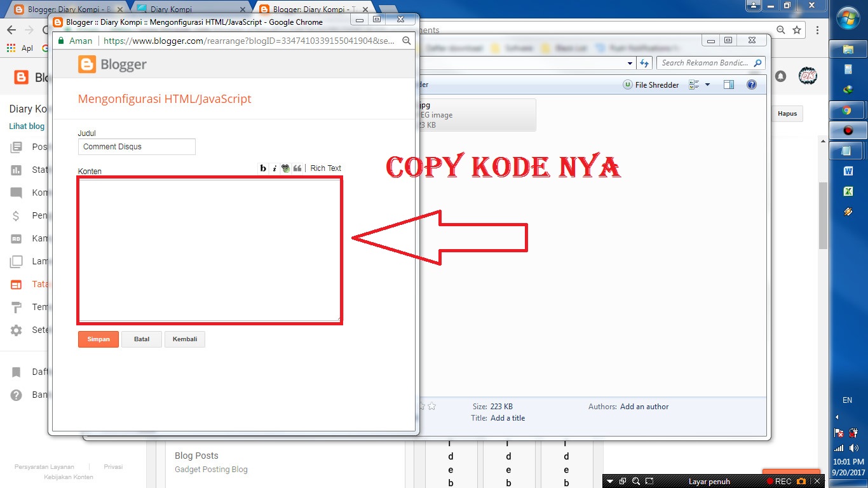Click Add a title in details pane

click(x=508, y=418)
